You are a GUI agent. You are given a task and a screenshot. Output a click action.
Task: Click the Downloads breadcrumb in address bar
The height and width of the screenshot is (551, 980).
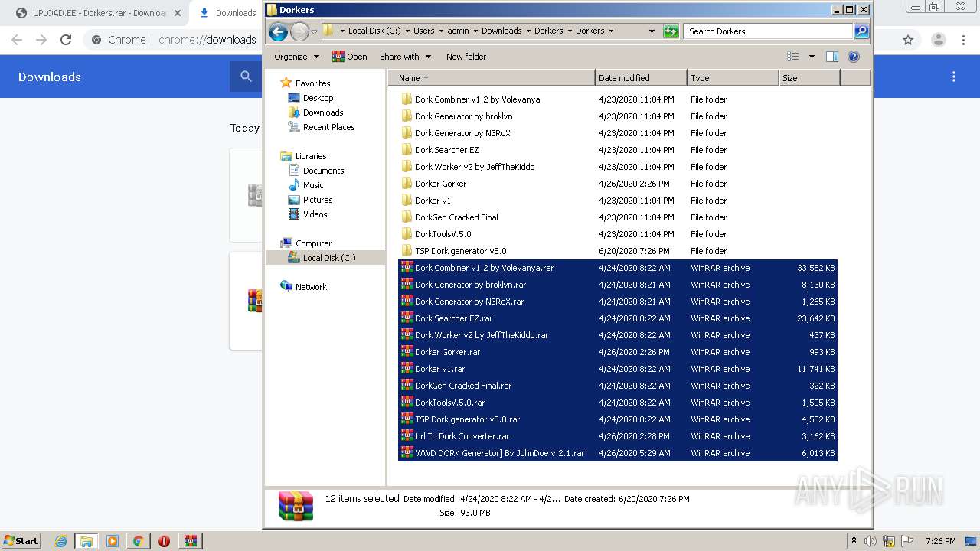501,31
